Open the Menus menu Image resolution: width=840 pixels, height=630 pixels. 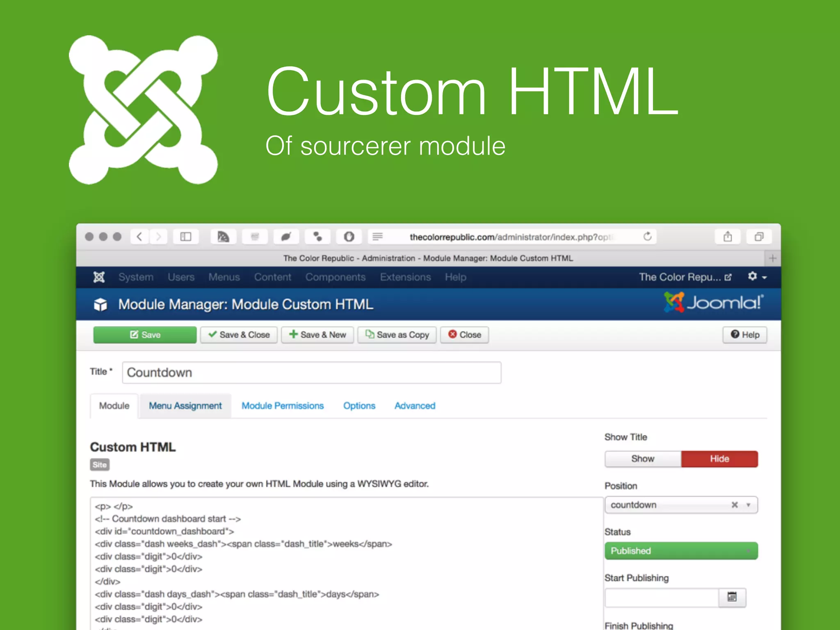[x=224, y=277]
